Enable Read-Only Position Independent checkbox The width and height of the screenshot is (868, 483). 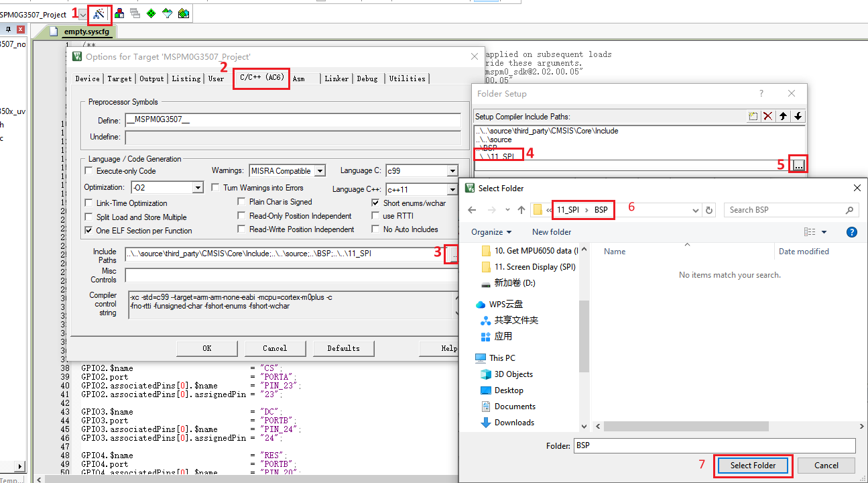tap(243, 216)
